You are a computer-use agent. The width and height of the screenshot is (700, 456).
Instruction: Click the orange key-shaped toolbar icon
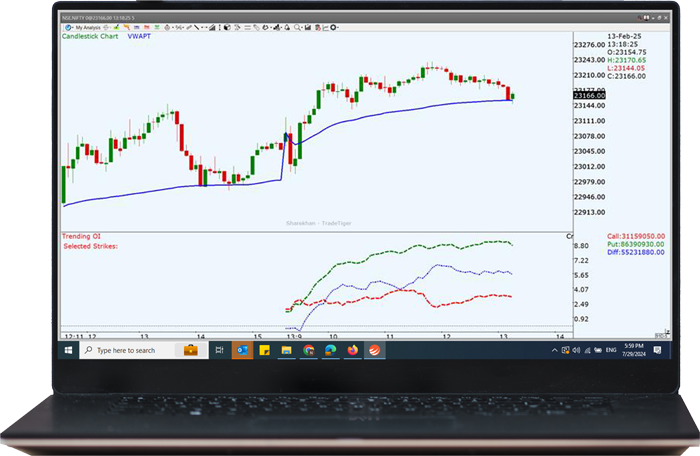click(126, 28)
